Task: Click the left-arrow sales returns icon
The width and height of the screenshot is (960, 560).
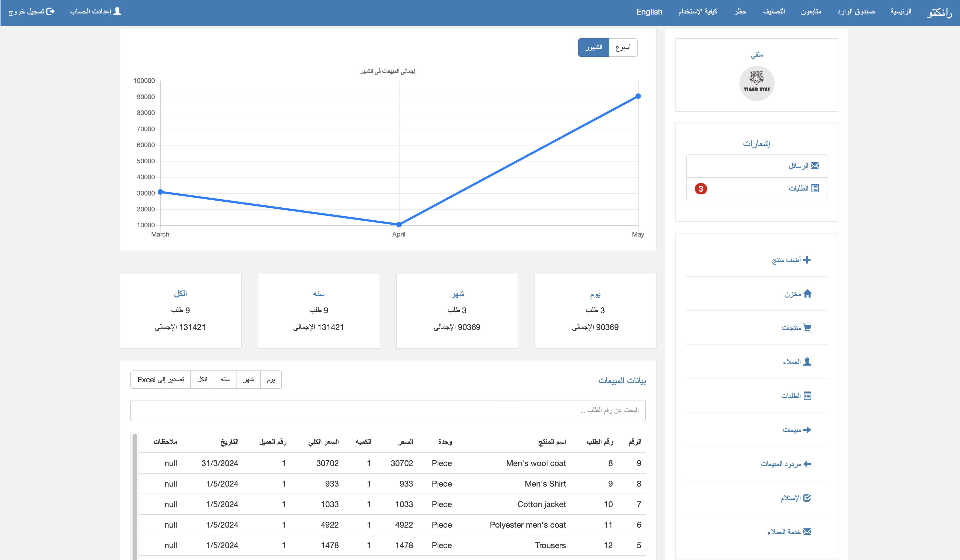Action: click(807, 464)
